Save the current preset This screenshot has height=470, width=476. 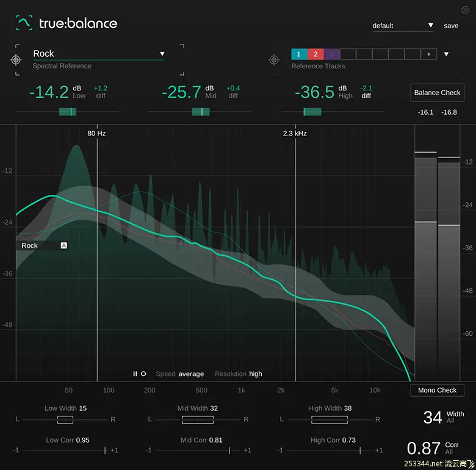(451, 26)
